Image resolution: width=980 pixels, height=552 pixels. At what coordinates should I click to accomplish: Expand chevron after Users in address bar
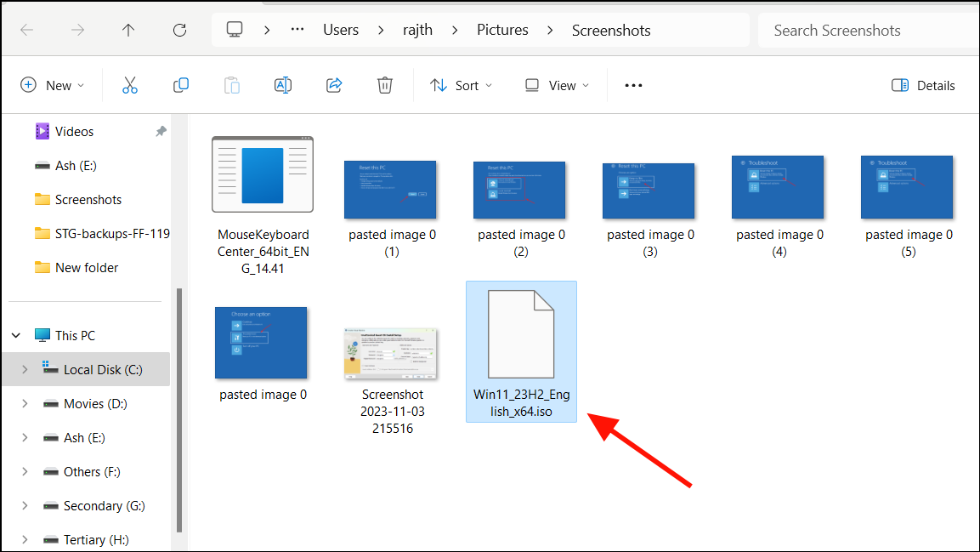tap(381, 30)
